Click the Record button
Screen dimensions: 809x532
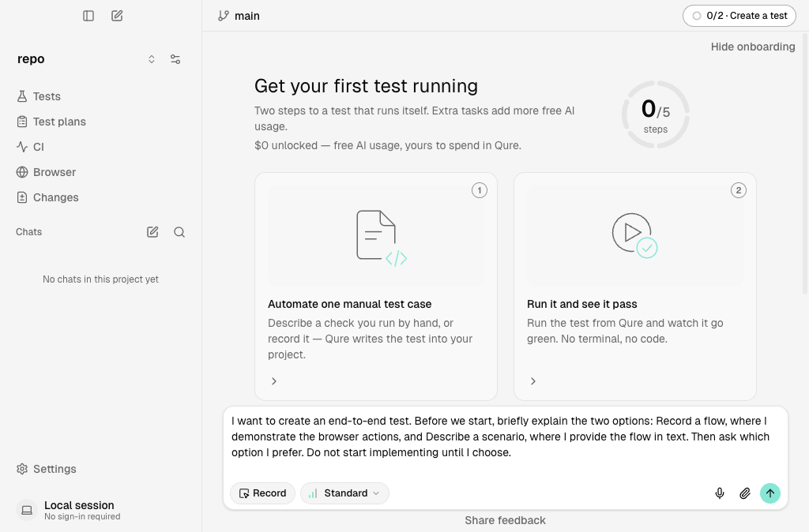tap(262, 493)
